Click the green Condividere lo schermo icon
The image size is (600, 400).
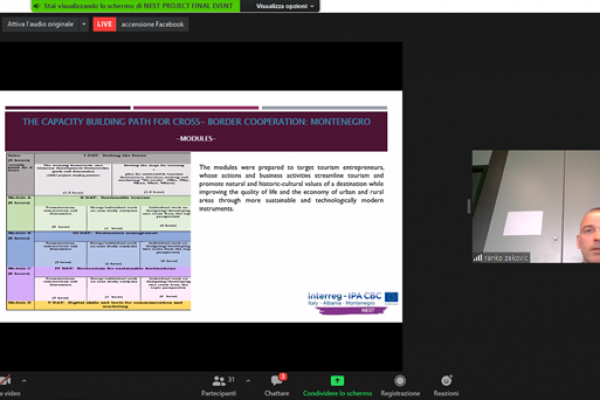pos(337,381)
